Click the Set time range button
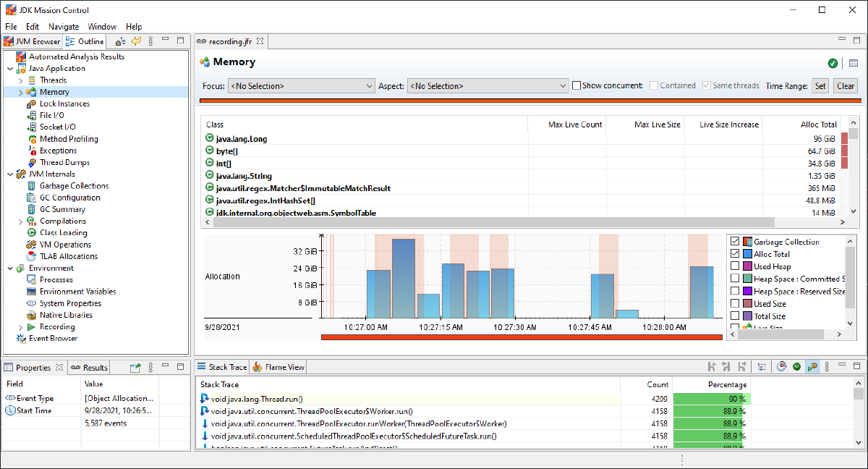The height and width of the screenshot is (469, 868). tap(820, 86)
